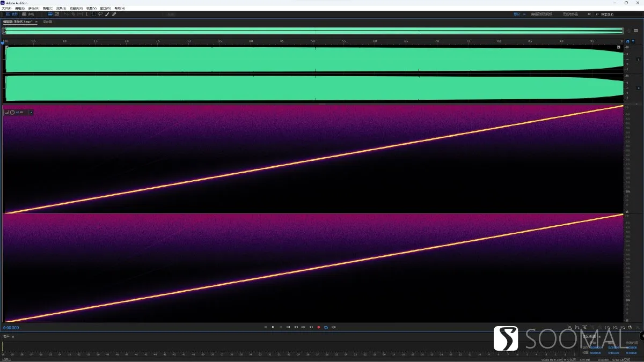Move playhead to next marker
The width and height of the screenshot is (644, 362).
[x=311, y=327]
